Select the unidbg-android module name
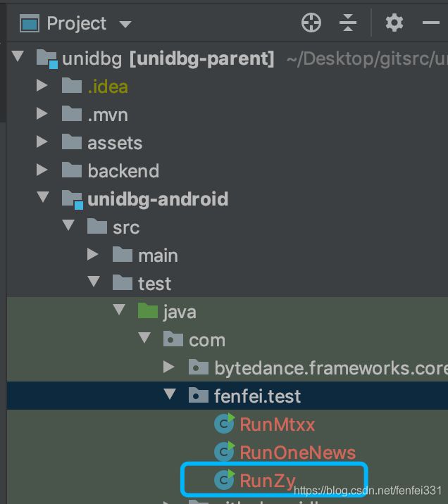This screenshot has width=448, height=504. (x=158, y=199)
